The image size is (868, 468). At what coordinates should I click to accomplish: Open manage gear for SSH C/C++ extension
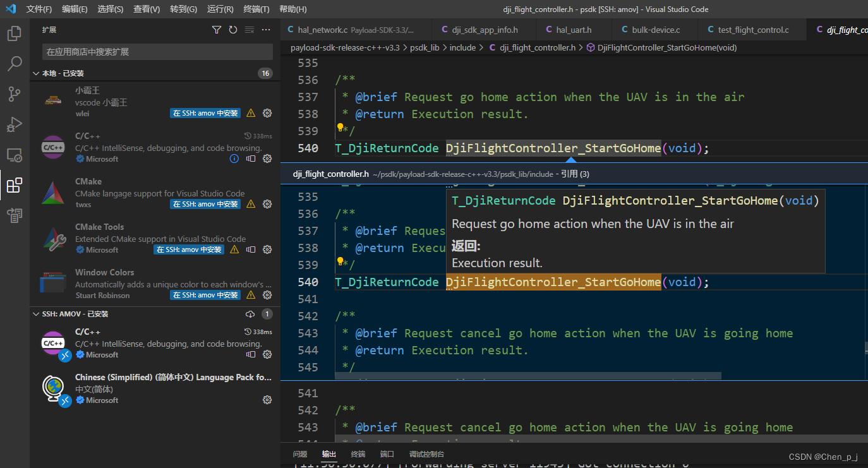pyautogui.click(x=267, y=354)
